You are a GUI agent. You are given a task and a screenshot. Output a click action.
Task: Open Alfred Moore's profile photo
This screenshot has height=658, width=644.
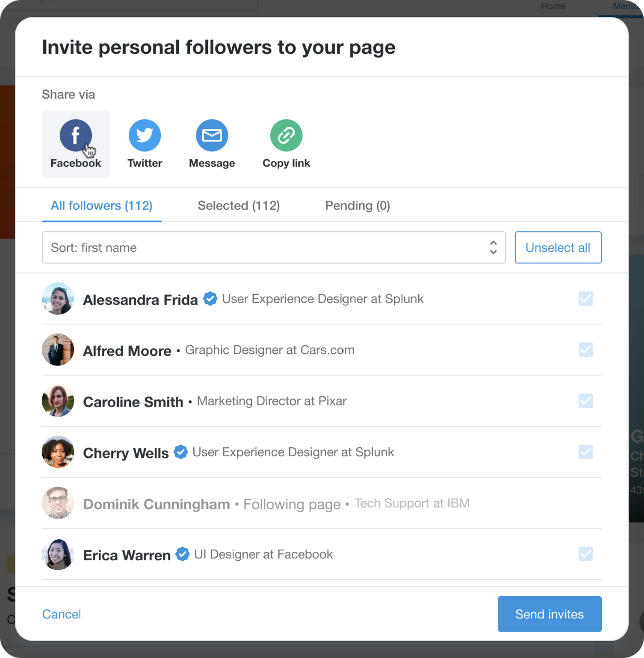[x=58, y=350]
